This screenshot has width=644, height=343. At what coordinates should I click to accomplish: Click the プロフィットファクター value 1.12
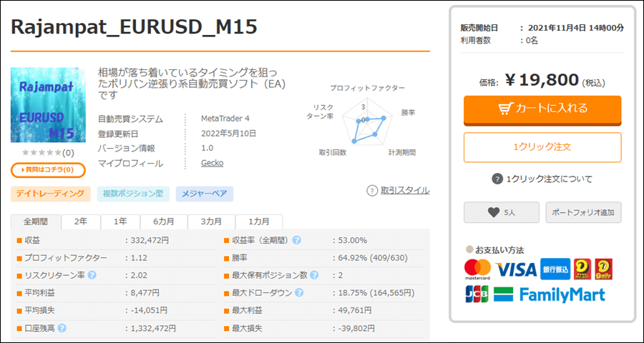(x=139, y=258)
